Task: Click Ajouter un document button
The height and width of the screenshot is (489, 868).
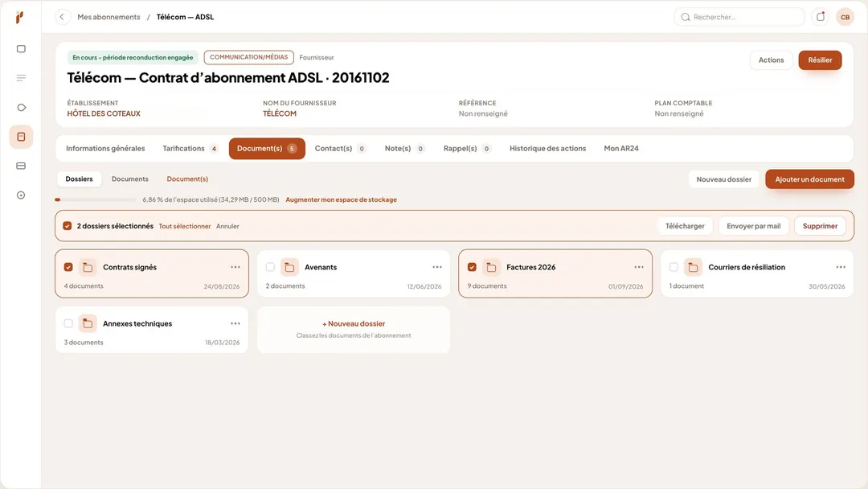Action: coord(809,179)
